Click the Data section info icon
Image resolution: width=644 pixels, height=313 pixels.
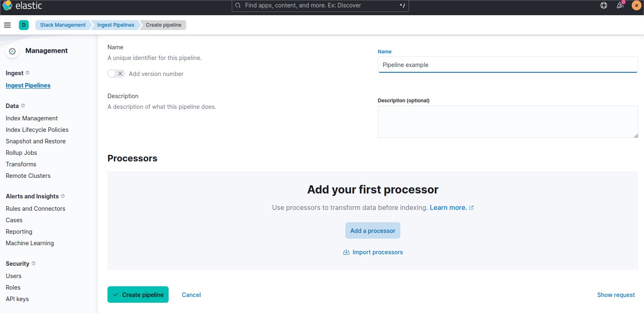click(x=23, y=106)
